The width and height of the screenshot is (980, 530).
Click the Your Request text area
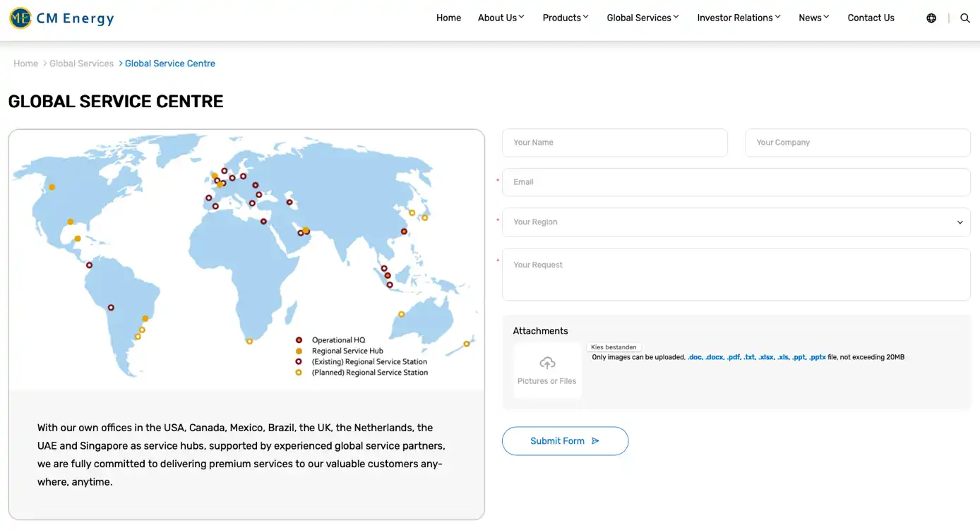point(736,275)
